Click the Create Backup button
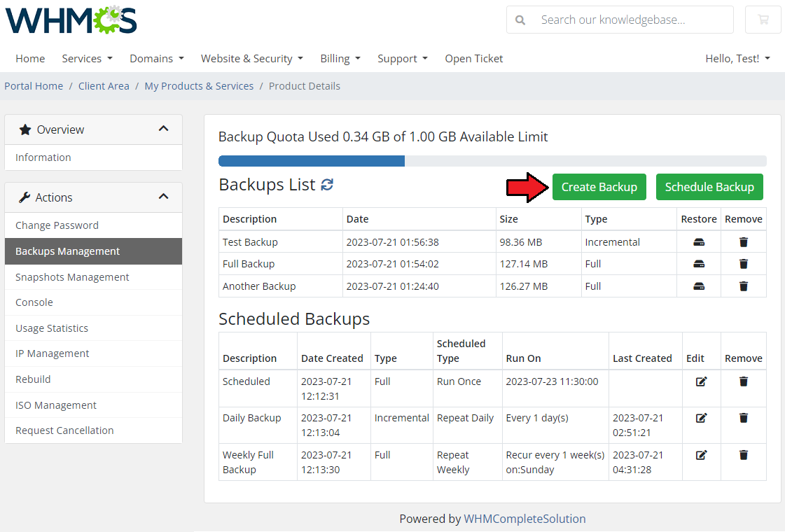Viewport: 785px width, 532px height. (x=599, y=187)
